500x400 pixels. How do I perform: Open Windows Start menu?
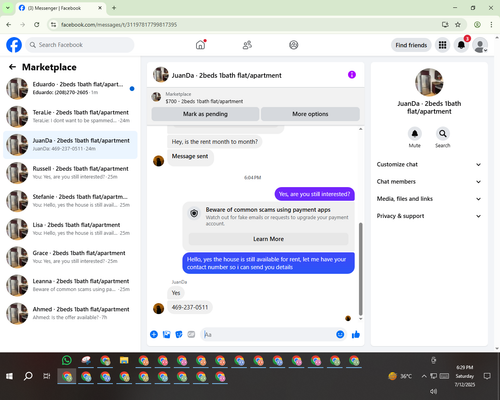9,376
